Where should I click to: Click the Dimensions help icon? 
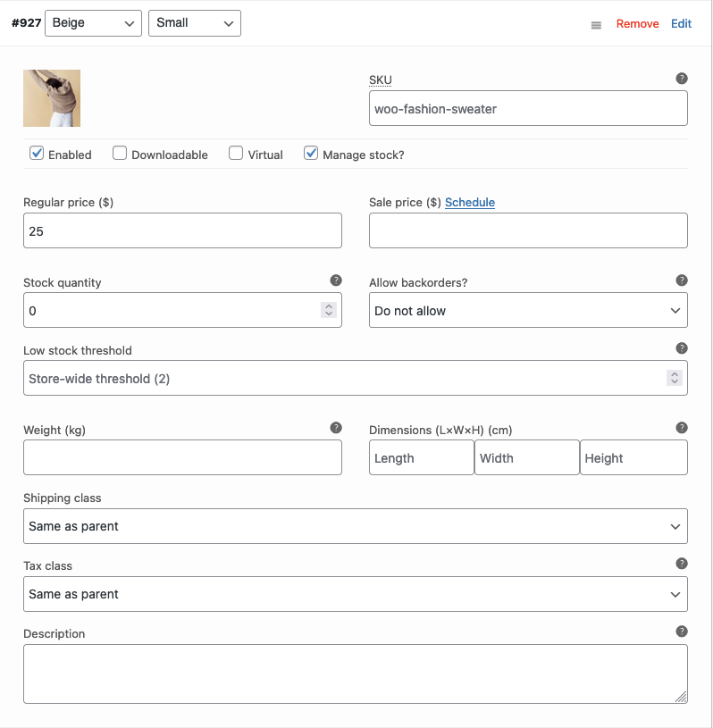coord(682,428)
